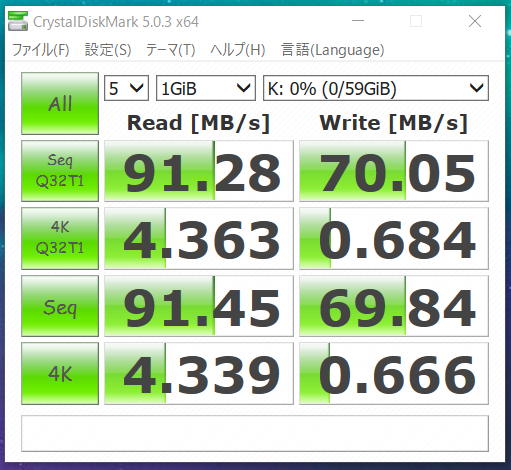Image resolution: width=511 pixels, height=470 pixels.
Task: Open the ファイル(F) menu
Action: (41, 50)
